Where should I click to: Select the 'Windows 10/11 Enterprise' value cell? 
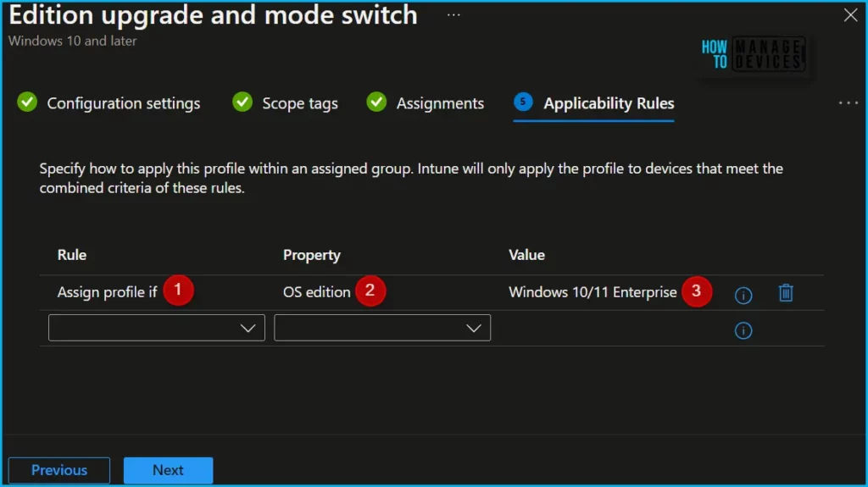click(x=593, y=292)
